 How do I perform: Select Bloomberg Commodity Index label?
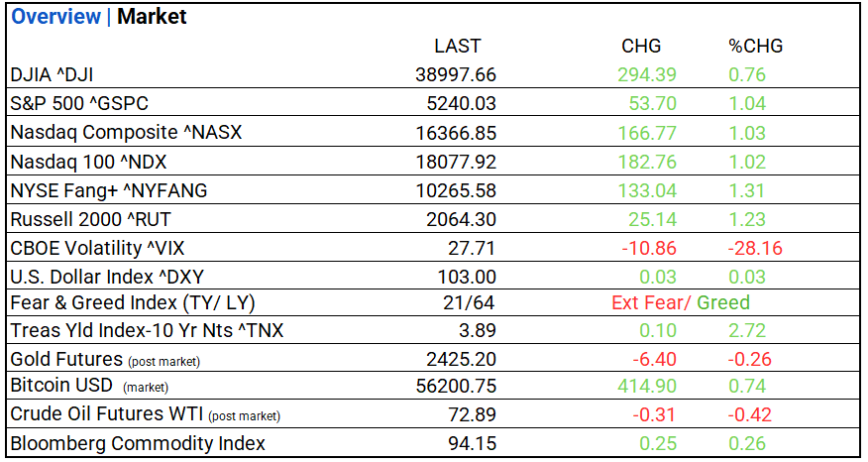click(x=138, y=443)
